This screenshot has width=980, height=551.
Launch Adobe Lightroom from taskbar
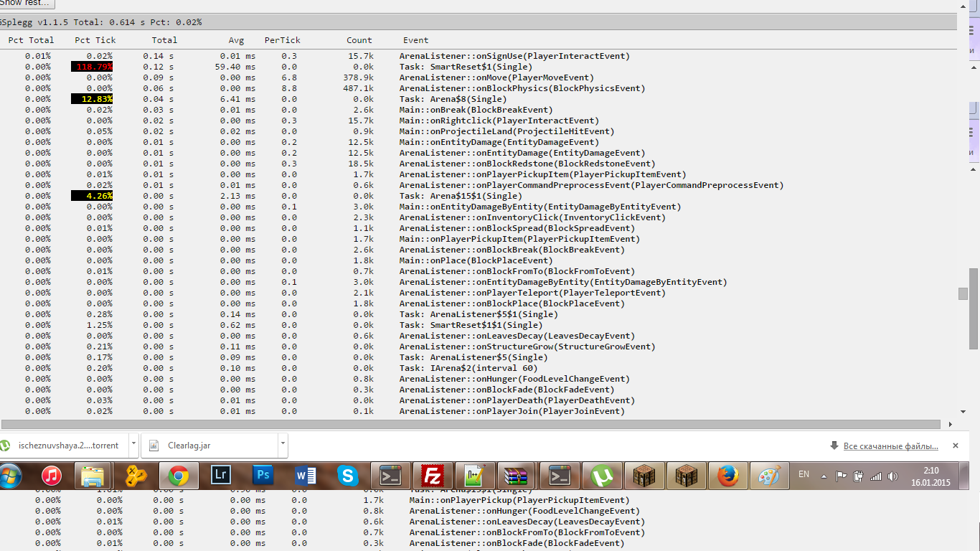coord(221,476)
